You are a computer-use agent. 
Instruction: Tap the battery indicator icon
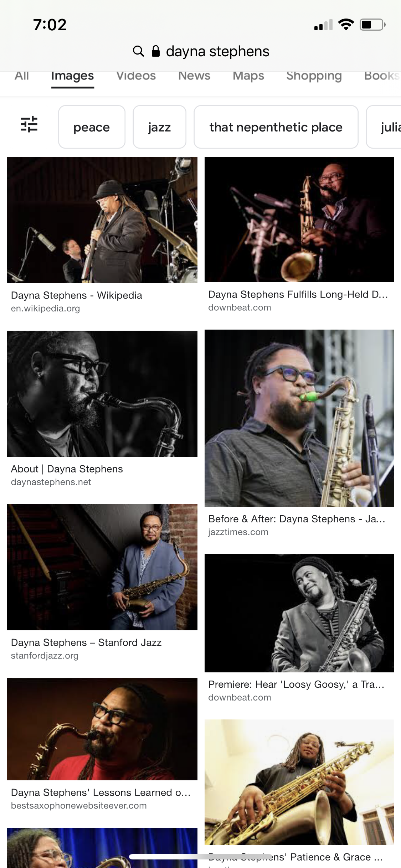pos(372,25)
